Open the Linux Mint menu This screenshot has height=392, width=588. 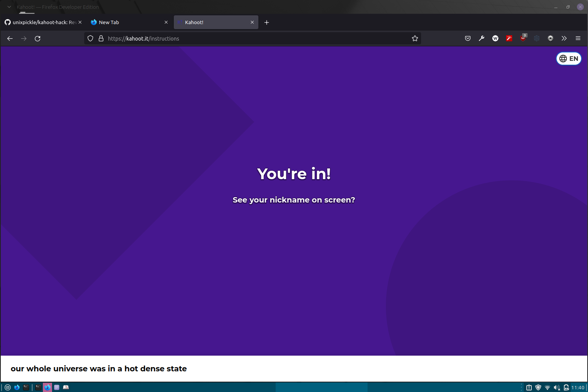7,387
